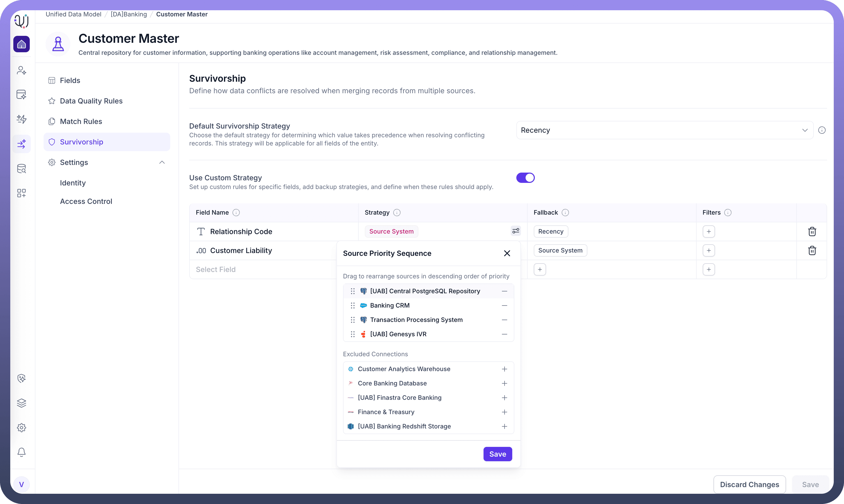844x504 pixels.
Task: Open source priority settings for Relationship Code
Action: tap(516, 231)
